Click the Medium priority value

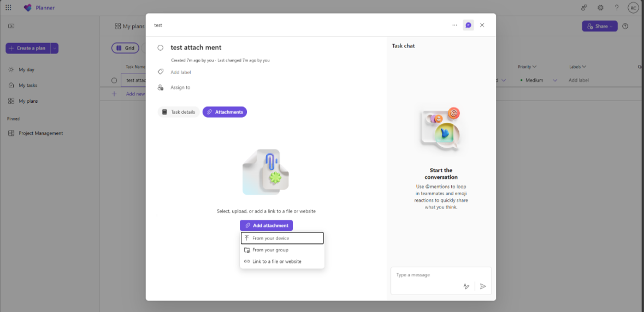pos(534,80)
